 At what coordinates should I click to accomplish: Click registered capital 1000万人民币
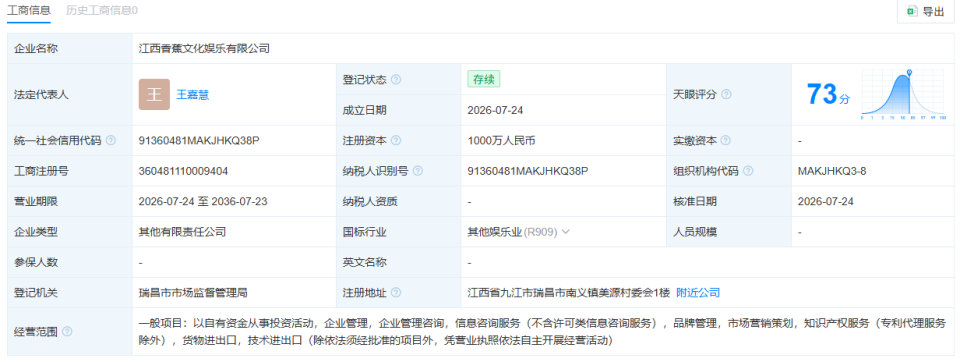(501, 140)
